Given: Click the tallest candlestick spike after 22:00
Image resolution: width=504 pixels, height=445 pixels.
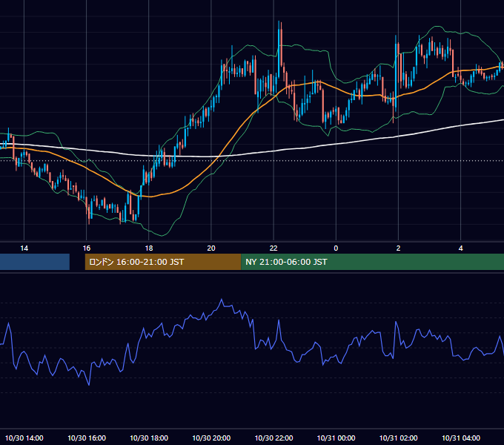Looking at the screenshot, I should (x=279, y=50).
